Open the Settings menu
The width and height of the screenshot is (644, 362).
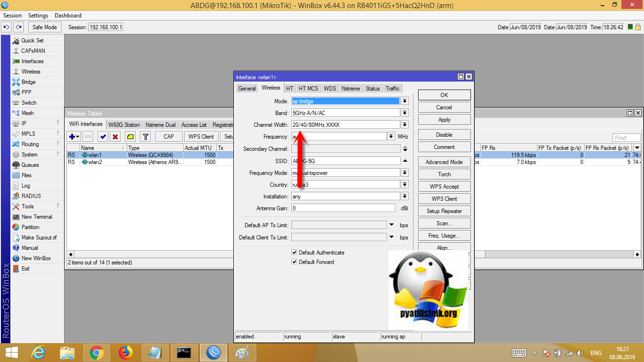(x=38, y=16)
